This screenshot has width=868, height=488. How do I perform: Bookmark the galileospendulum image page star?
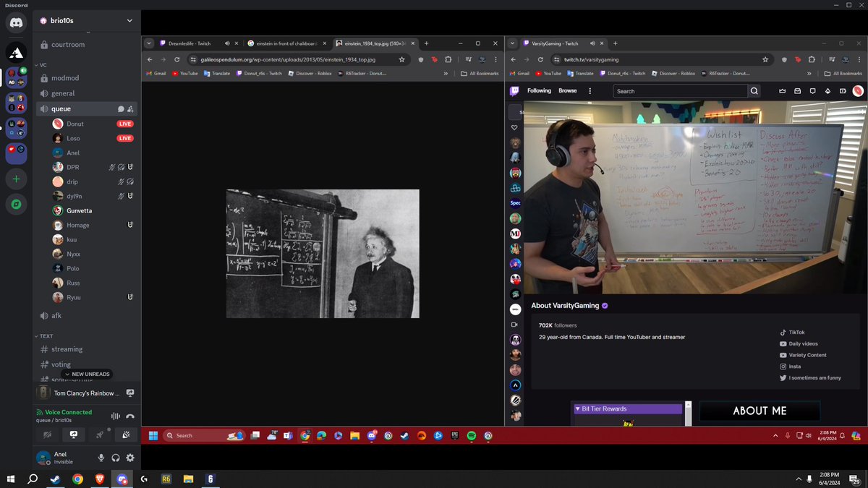pos(402,59)
